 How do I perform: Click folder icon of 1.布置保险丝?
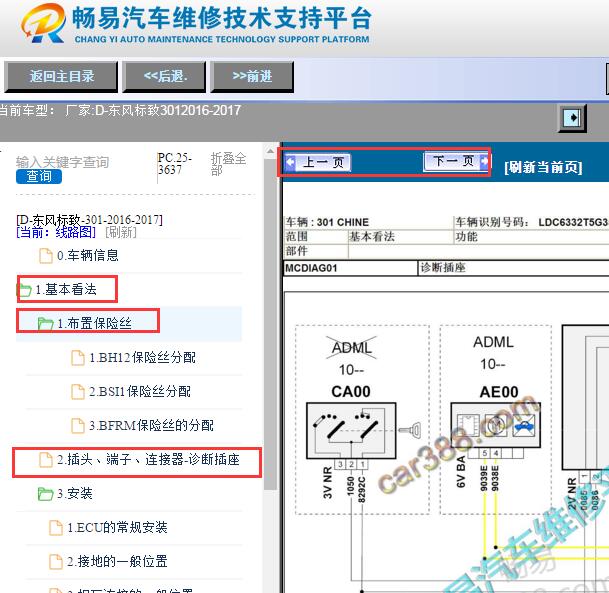[45, 323]
